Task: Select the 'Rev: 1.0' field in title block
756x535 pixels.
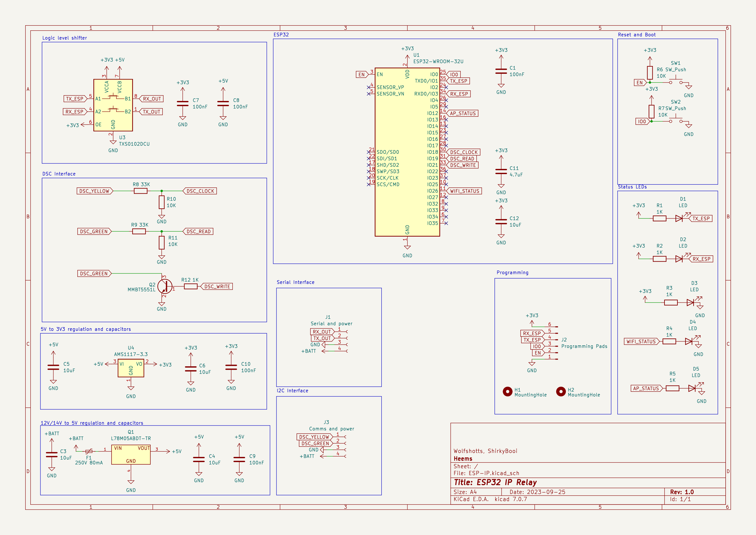Action: tap(682, 492)
